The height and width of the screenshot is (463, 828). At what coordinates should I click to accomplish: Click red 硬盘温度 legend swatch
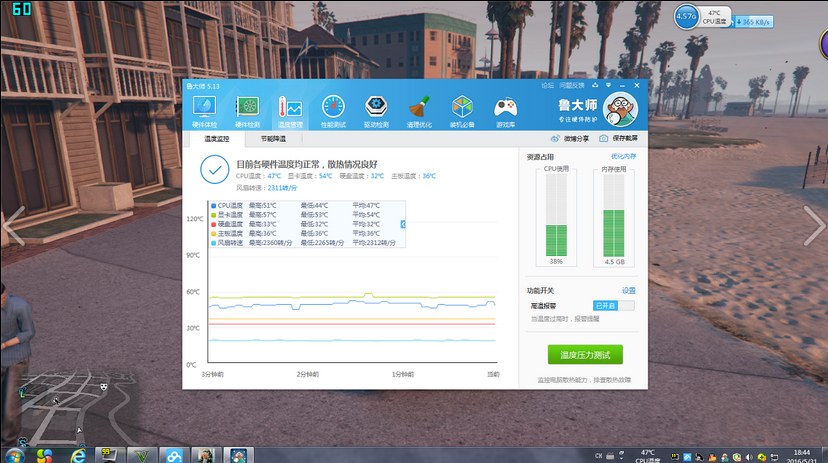tap(213, 224)
